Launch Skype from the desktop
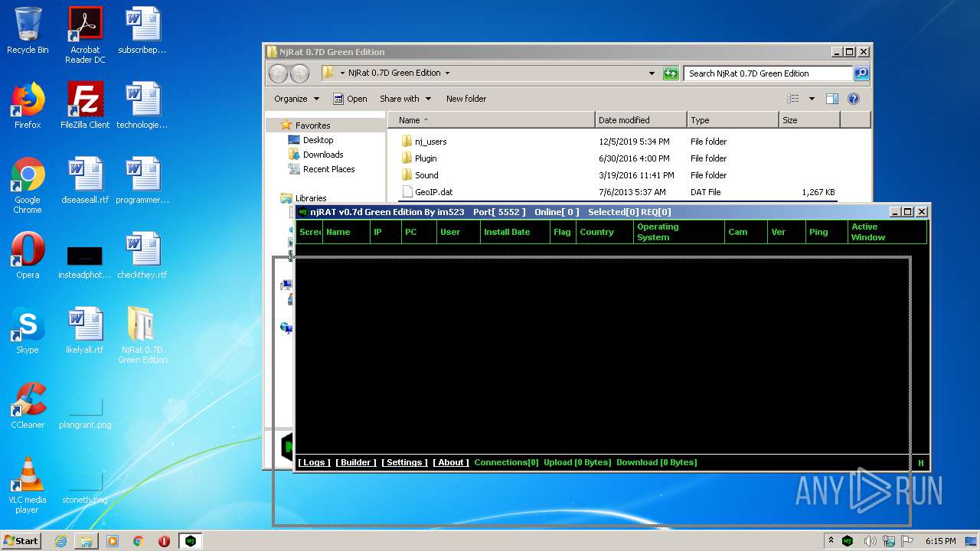Screen dimensions: 980x551 coord(28,331)
